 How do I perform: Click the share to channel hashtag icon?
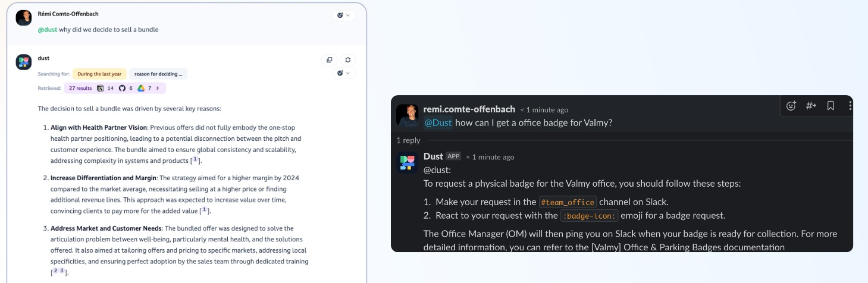(811, 106)
